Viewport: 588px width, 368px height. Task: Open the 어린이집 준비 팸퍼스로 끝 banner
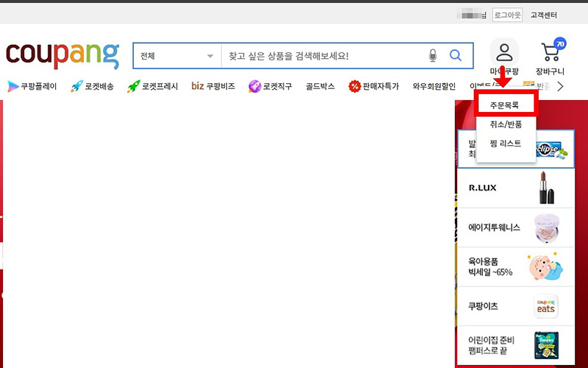516,346
